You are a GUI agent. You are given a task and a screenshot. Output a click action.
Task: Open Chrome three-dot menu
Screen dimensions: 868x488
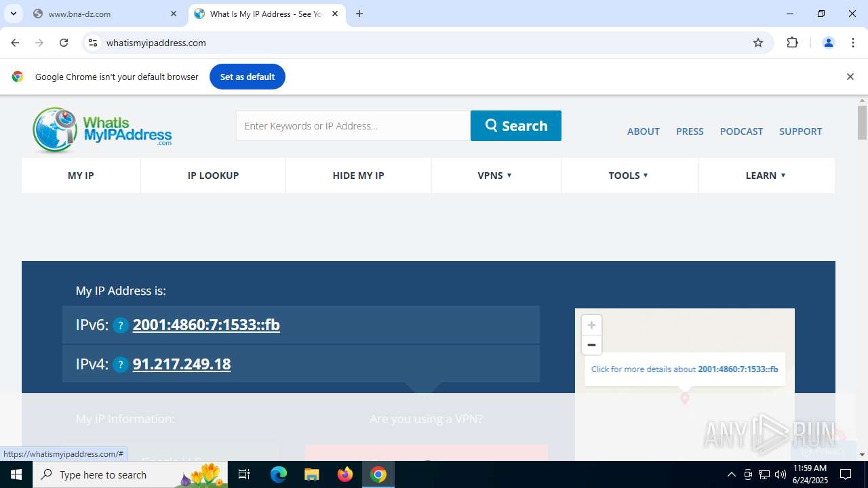tap(853, 43)
